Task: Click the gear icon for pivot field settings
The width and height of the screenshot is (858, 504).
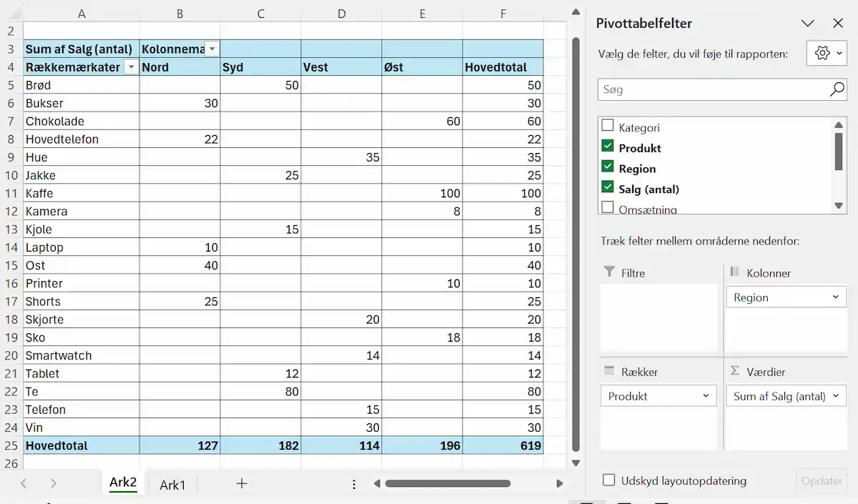Action: tap(822, 54)
